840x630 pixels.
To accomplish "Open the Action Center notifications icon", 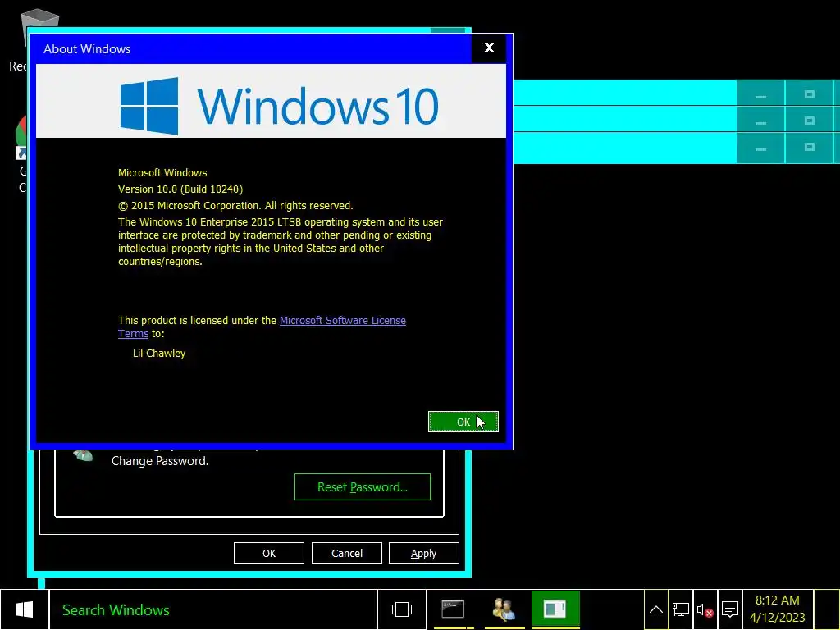I will (x=729, y=609).
